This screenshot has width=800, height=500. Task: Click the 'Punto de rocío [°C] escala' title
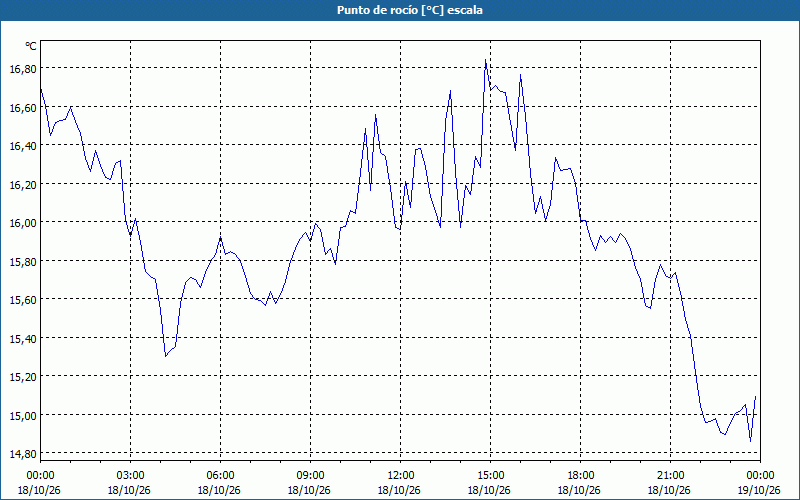pos(410,10)
